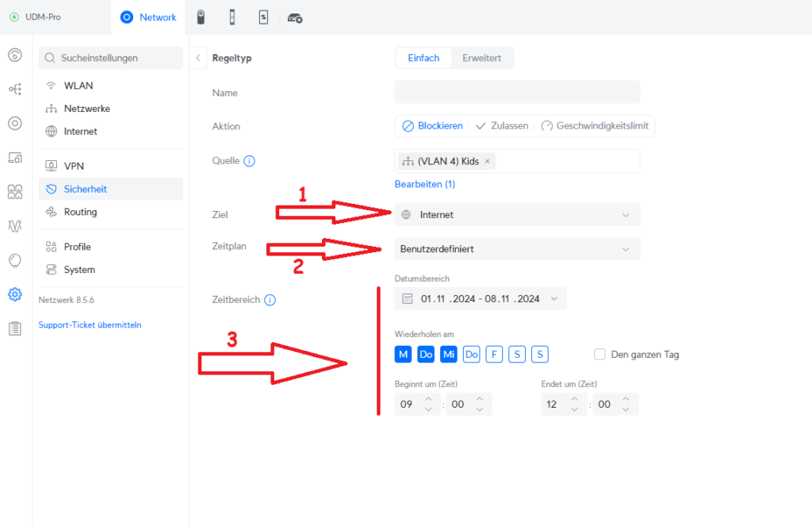812x526 pixels.
Task: Collapse the settings panel with back chevron
Action: coord(197,58)
